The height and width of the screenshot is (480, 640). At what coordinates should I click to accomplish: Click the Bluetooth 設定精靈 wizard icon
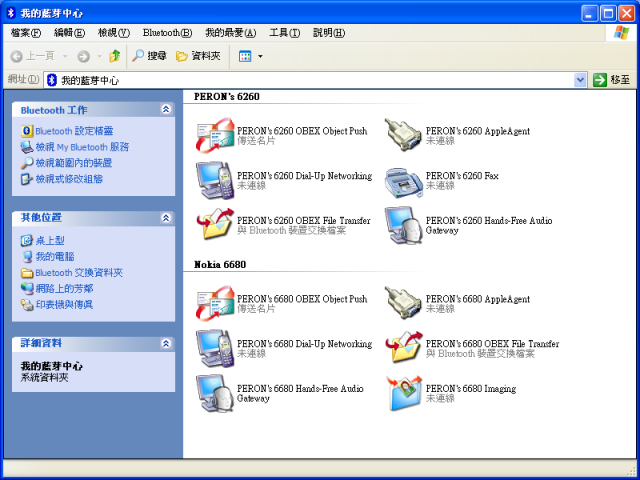pos(27,131)
